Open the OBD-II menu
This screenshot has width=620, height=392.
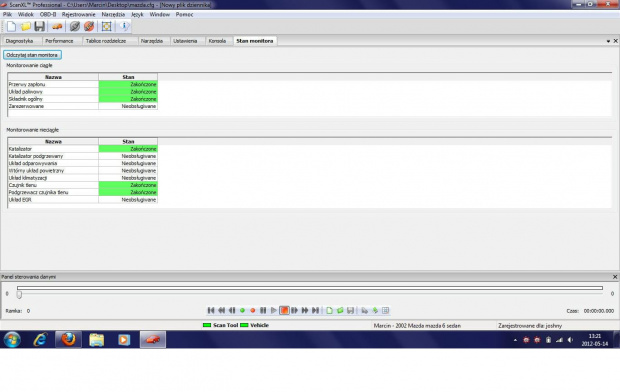[x=48, y=14]
